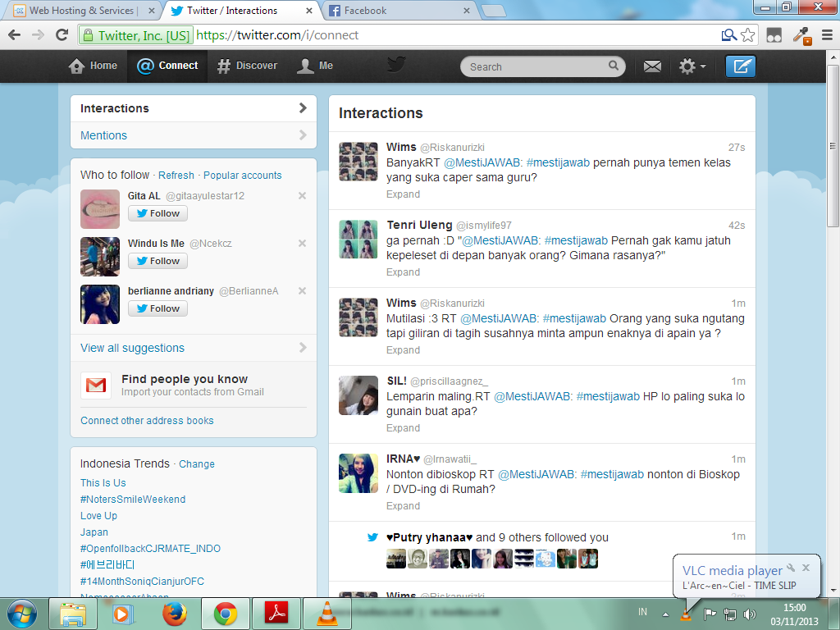Screen dimensions: 840x630
Task: Go to Twitter Home in nav bar
Action: (x=93, y=66)
